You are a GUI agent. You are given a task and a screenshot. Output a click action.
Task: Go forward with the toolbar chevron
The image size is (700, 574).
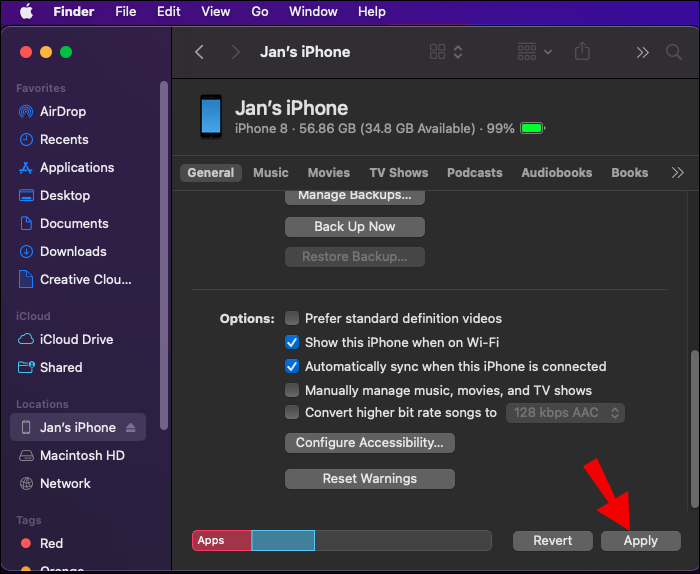pyautogui.click(x=235, y=52)
